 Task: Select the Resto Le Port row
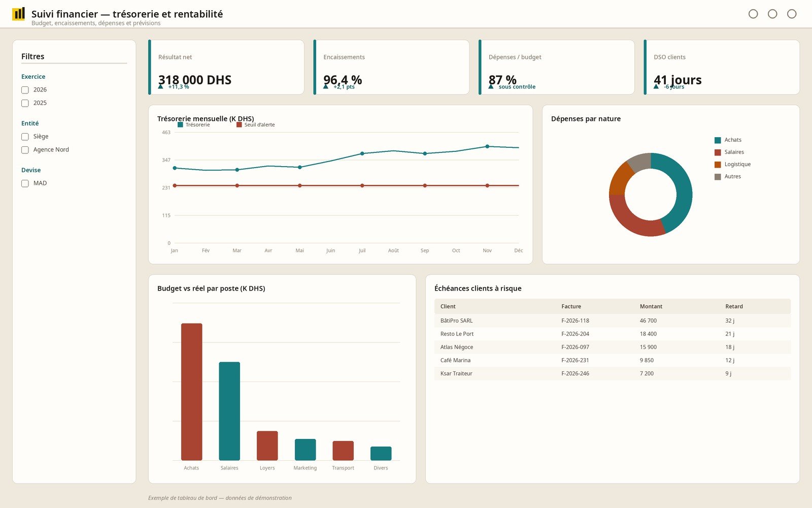coord(613,334)
